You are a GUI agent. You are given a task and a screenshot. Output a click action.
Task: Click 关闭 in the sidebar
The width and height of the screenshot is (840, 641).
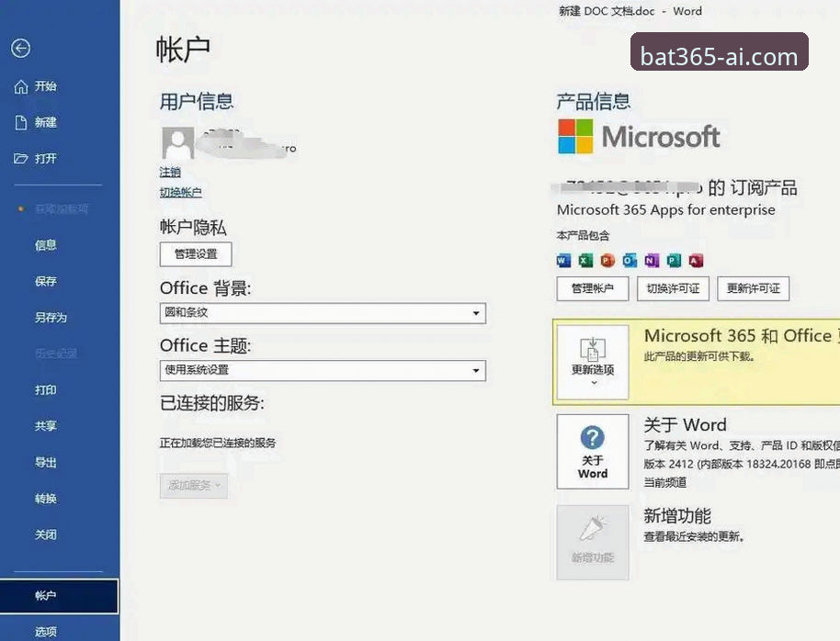46,534
